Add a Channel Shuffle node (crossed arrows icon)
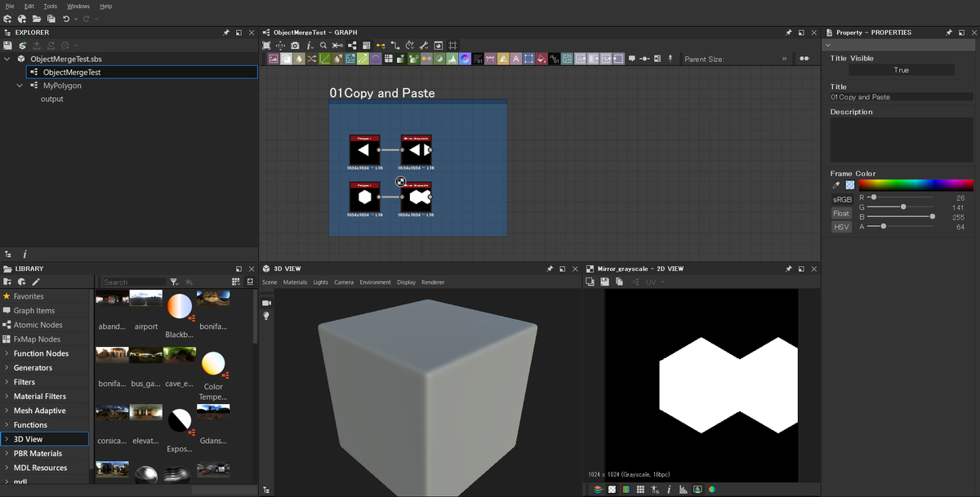 coord(311,59)
